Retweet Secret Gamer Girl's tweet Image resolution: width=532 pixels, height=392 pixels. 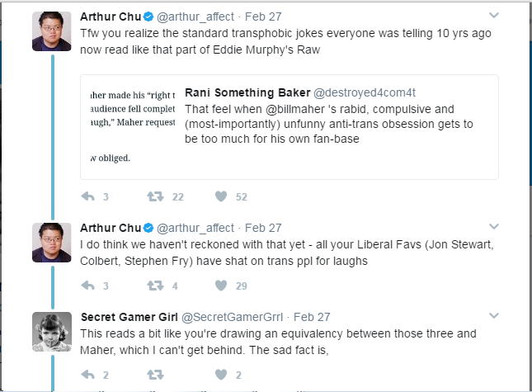coord(155,375)
